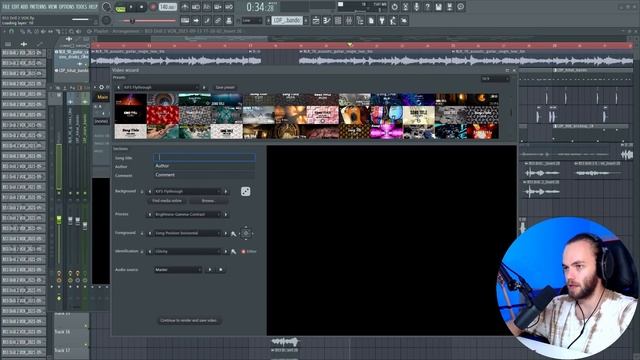Click paint icon beside Foreground dropdown
Screen dimensions: 640x360
pyautogui.click(x=233, y=234)
